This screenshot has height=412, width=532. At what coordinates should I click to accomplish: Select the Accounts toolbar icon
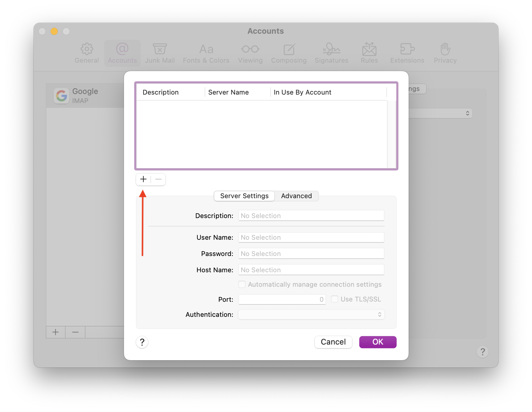coord(122,53)
